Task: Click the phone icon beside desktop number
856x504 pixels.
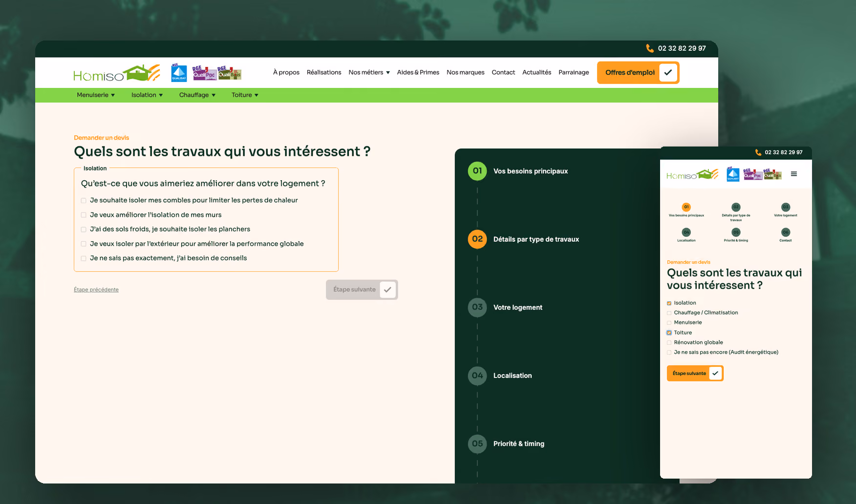Action: 650,48
